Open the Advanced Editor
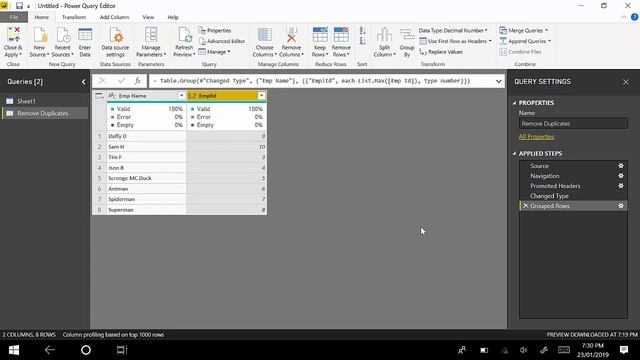This screenshot has height=360, width=640. [x=222, y=41]
